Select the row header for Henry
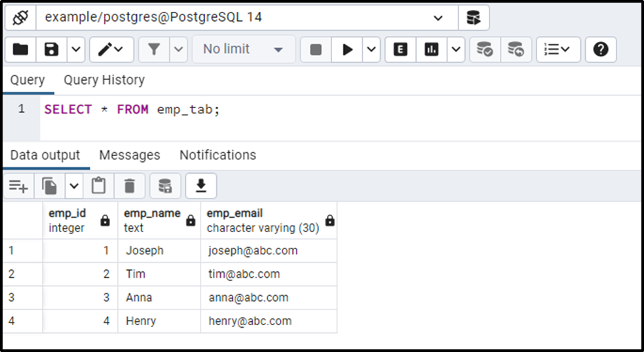This screenshot has height=352, width=644. pos(22,321)
